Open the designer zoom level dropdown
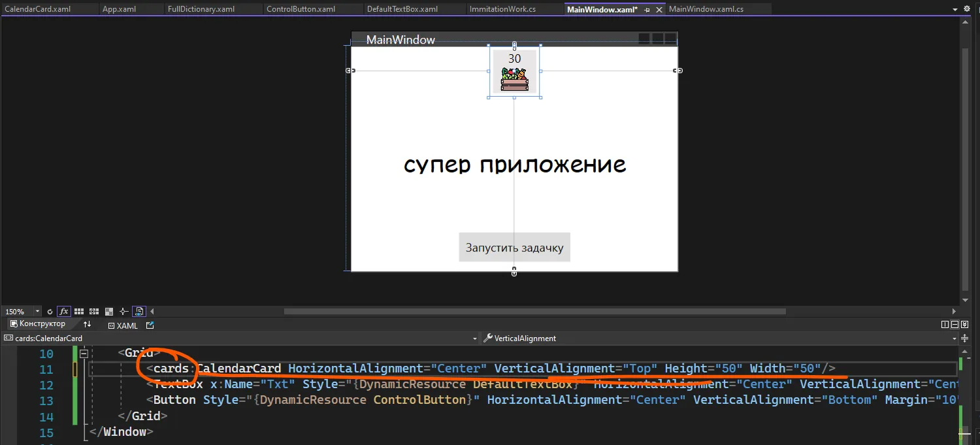 pyautogui.click(x=37, y=312)
